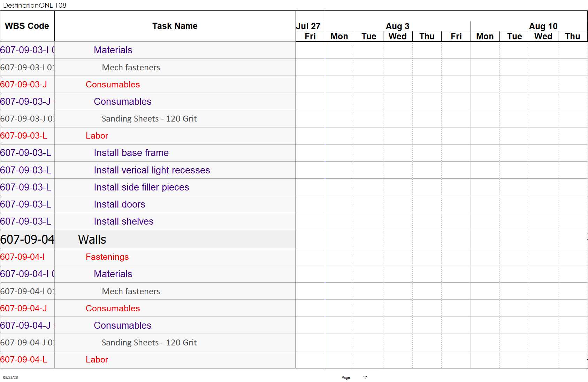588x382 pixels.
Task: Select Install side filler pieces task
Action: click(175, 187)
